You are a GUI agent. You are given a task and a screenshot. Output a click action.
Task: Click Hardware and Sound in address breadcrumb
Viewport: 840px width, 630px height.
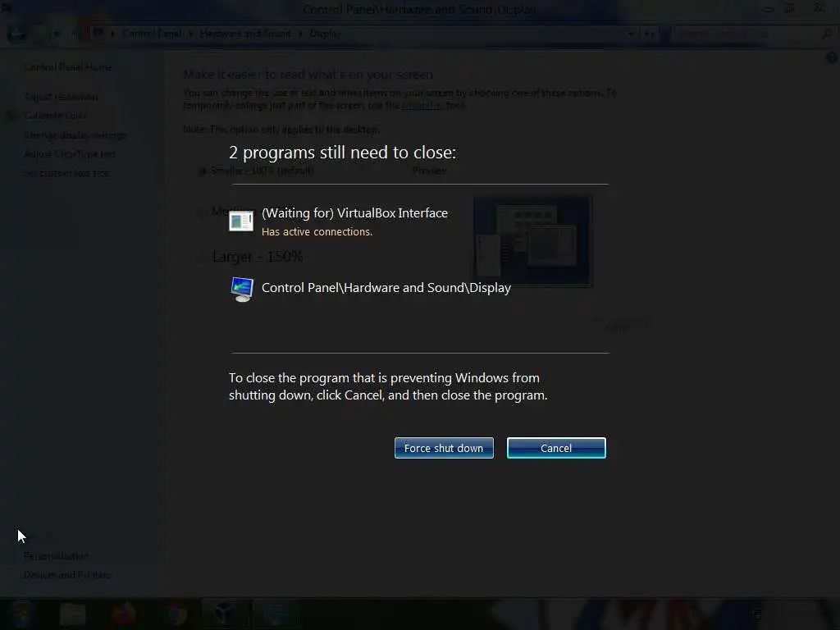click(x=245, y=34)
